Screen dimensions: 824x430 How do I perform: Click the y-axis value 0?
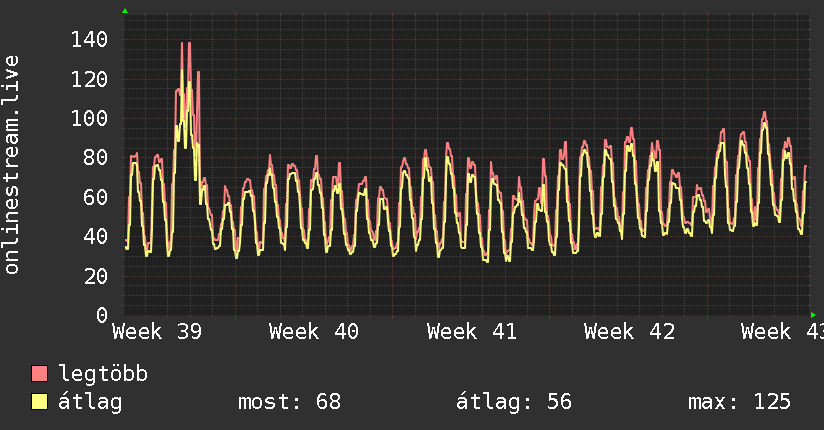[102, 315]
